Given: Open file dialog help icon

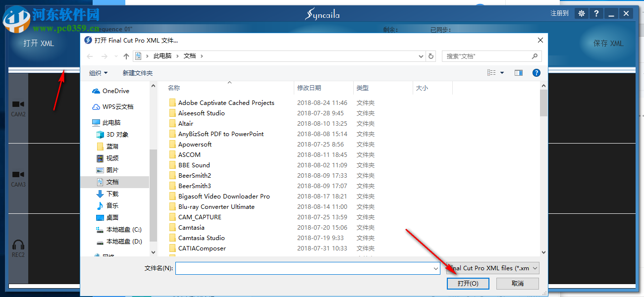Looking at the screenshot, I should 536,73.
